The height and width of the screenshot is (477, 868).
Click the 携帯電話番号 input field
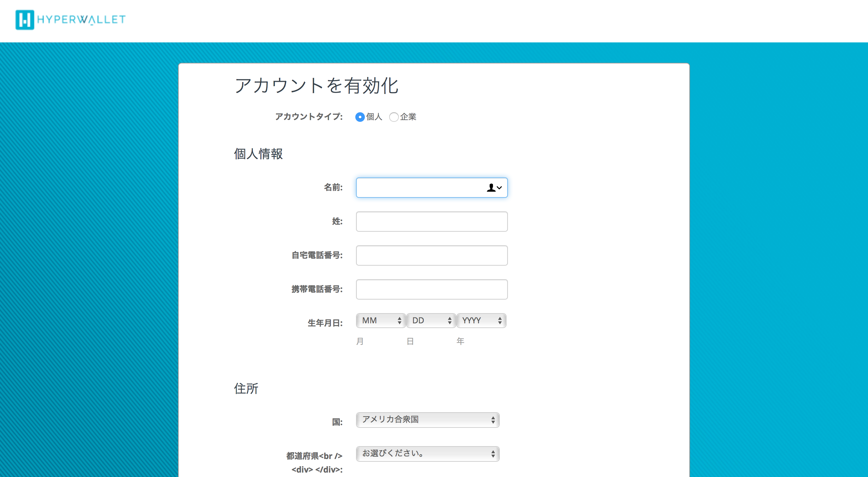pos(432,289)
